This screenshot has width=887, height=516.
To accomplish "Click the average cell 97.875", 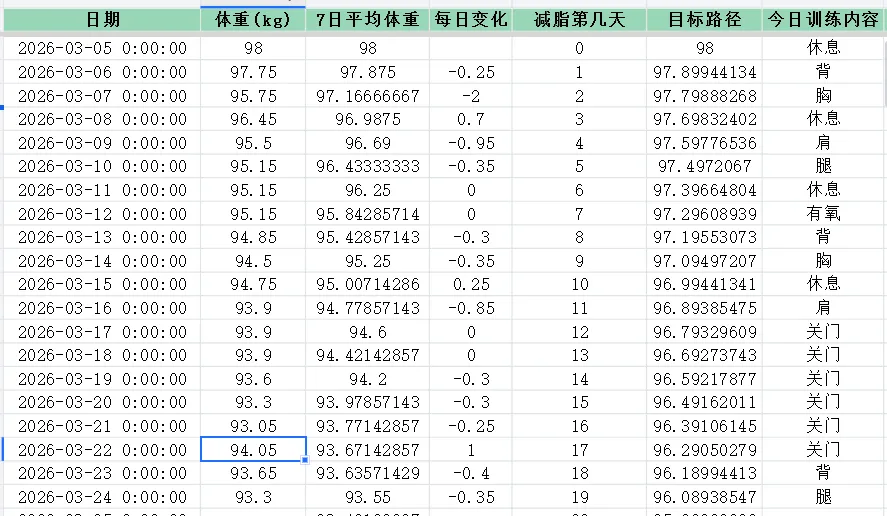I will click(x=368, y=72).
